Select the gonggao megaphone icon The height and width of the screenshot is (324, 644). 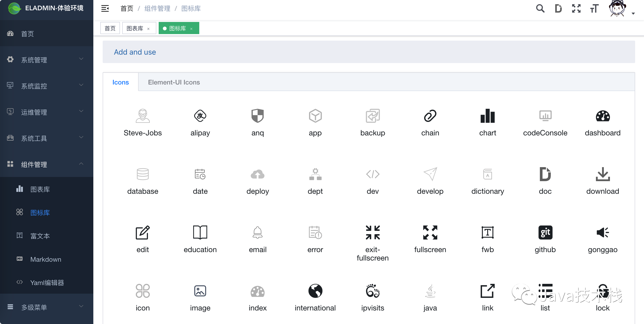602,232
